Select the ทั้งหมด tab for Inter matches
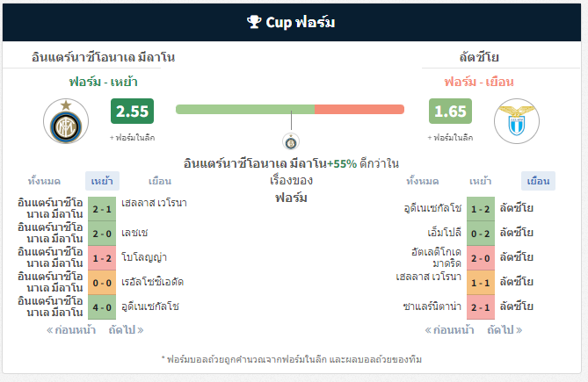 coord(44,181)
